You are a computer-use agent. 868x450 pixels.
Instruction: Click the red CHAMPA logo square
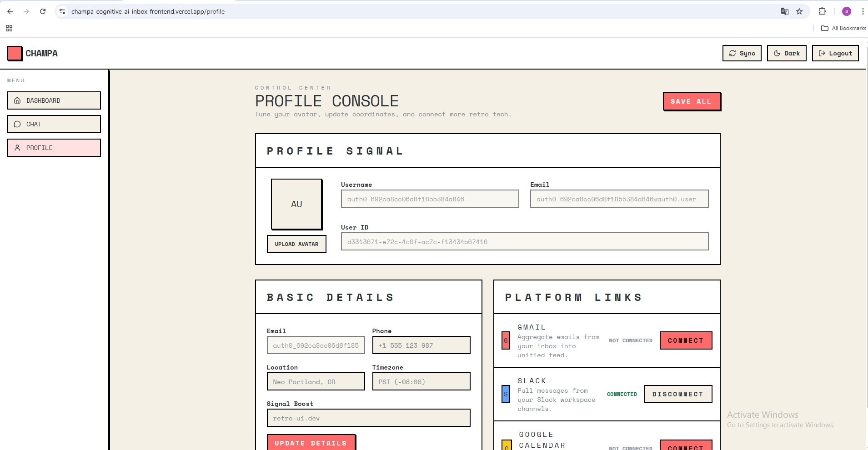coord(15,53)
